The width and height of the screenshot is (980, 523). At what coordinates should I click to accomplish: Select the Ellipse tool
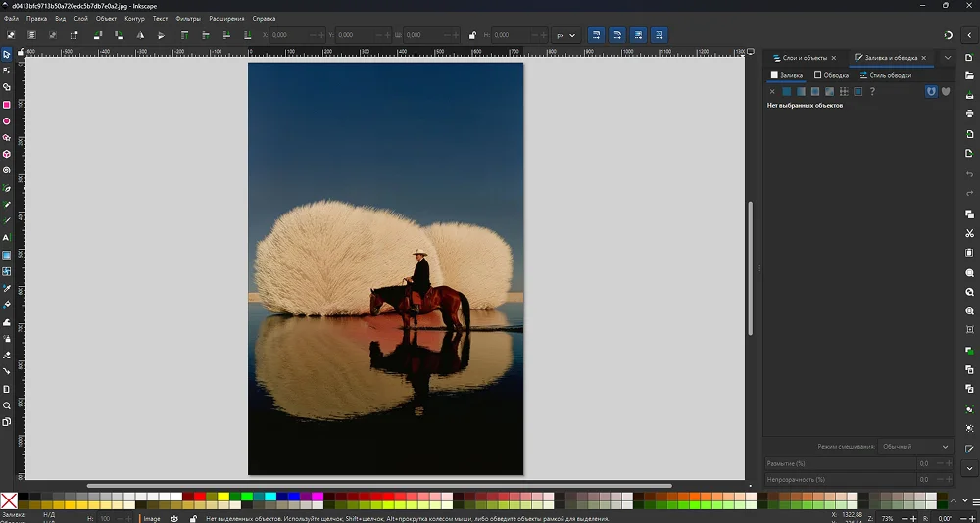[6, 121]
